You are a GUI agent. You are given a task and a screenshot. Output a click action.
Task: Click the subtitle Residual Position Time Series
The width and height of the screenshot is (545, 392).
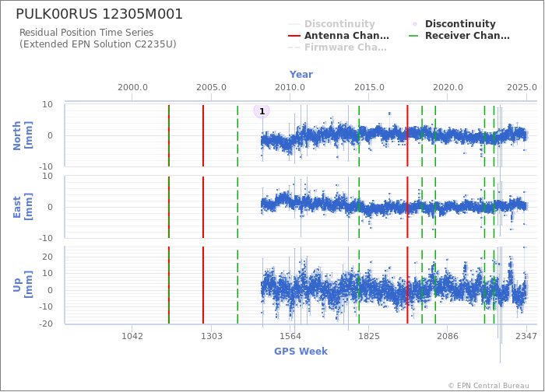(x=86, y=33)
